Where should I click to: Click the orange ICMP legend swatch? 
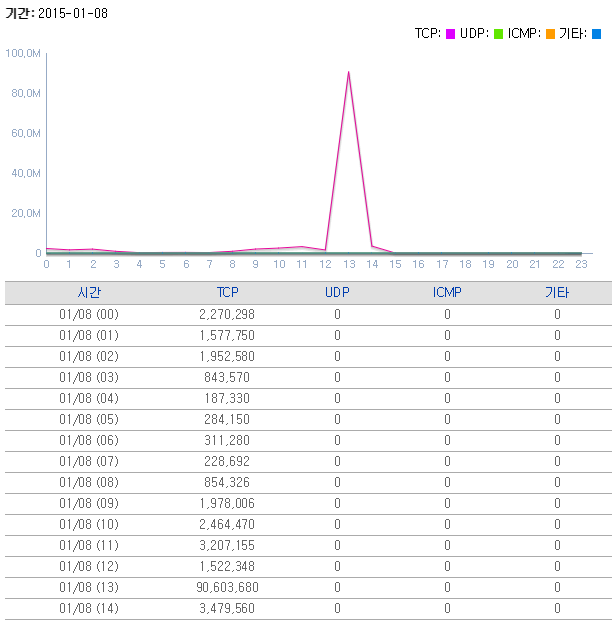[550, 34]
